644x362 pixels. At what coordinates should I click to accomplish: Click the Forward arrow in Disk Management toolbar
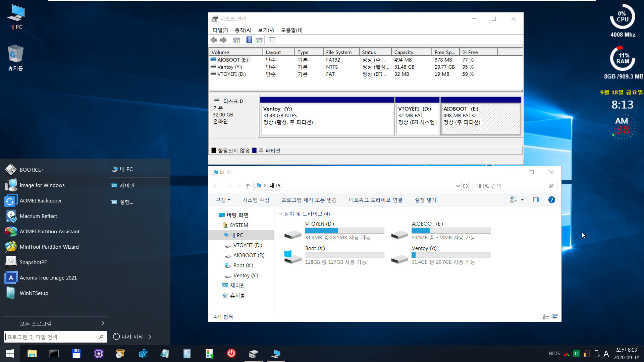point(223,40)
